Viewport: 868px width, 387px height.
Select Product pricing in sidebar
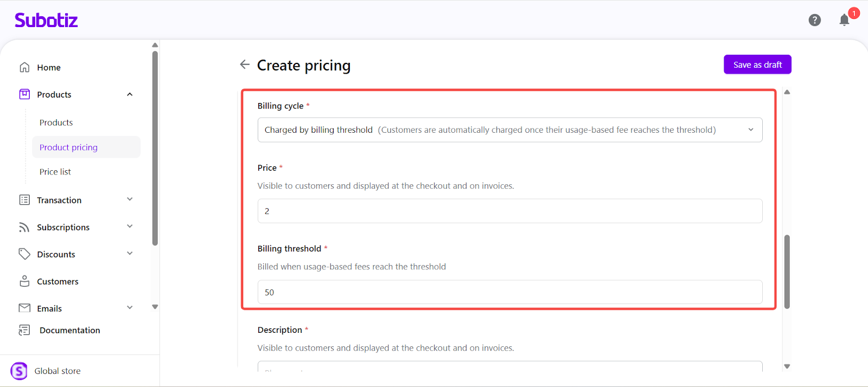[68, 147]
